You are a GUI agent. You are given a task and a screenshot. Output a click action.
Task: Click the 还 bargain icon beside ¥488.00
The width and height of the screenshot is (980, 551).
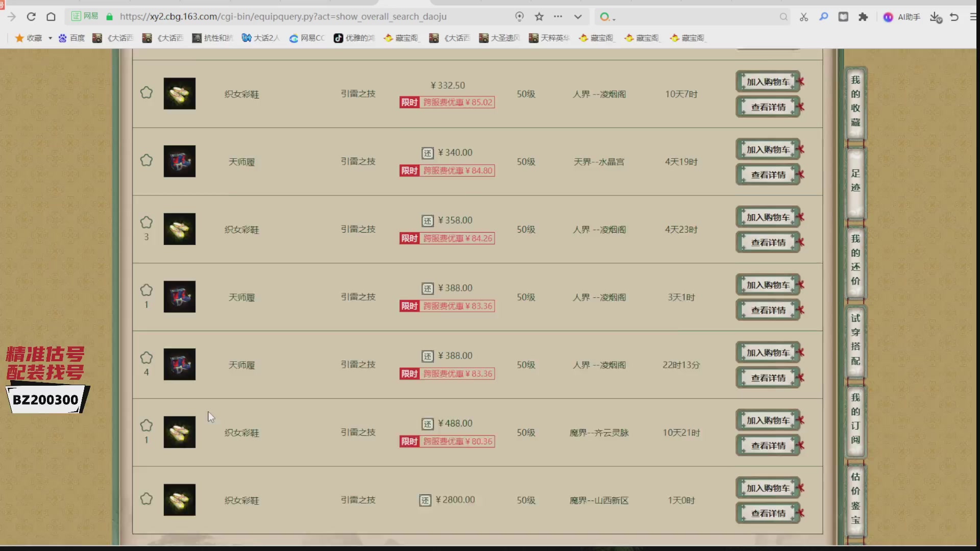coord(428,424)
